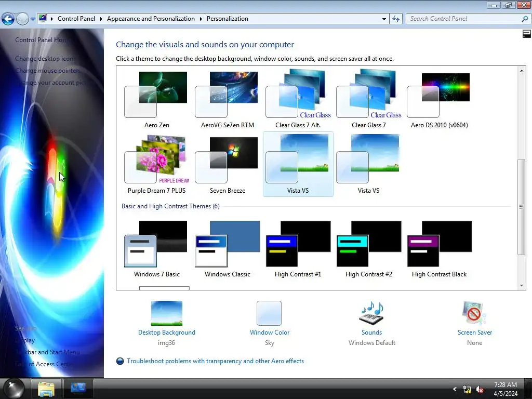Screen dimensions: 532x399
Task: Open the Display link in sidebar
Action: click(25, 340)
